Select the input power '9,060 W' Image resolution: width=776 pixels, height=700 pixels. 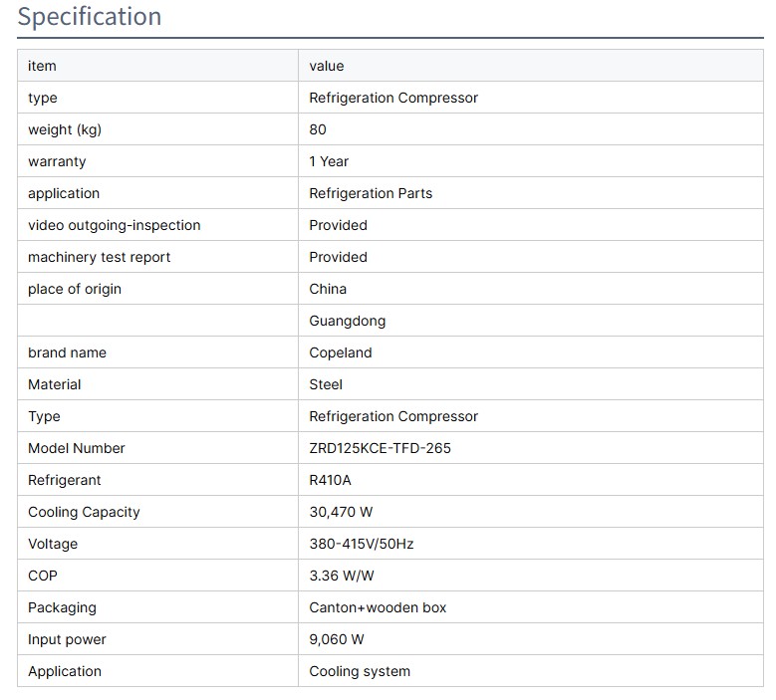point(337,639)
